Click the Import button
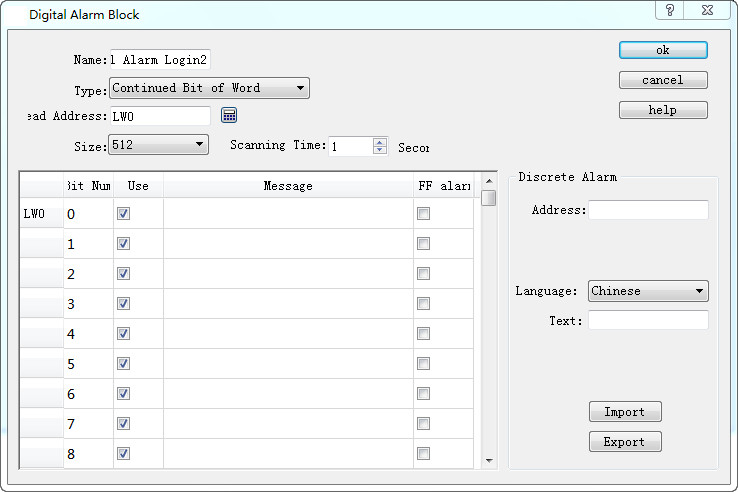The height and width of the screenshot is (492, 738). (x=625, y=412)
